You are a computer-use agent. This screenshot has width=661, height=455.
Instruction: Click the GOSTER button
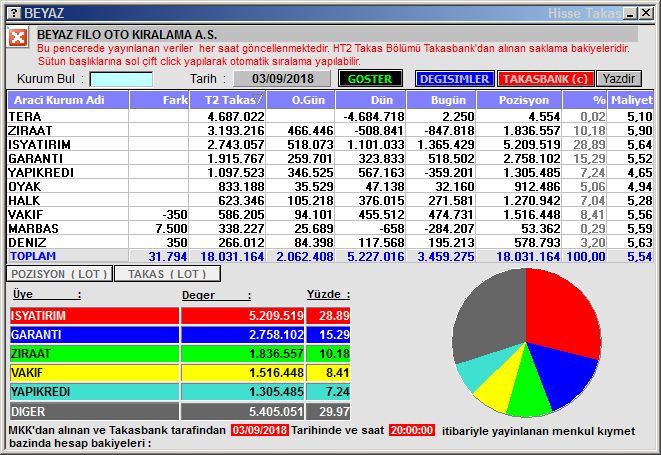click(370, 79)
